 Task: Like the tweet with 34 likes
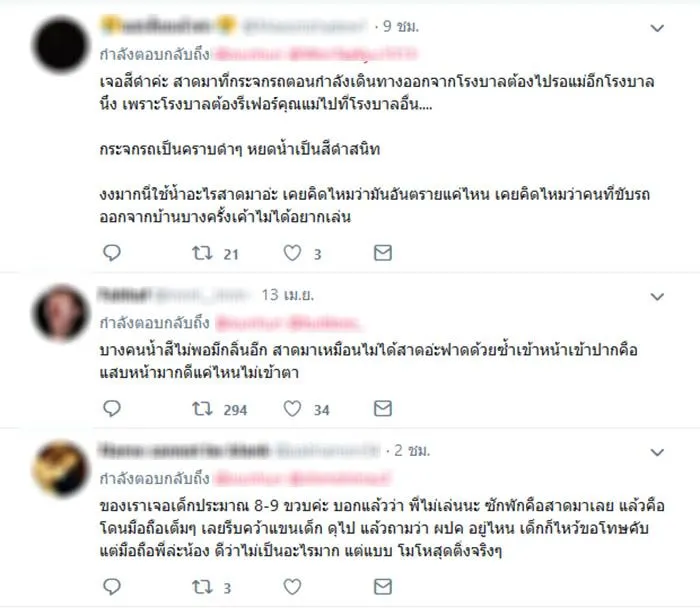tap(292, 408)
